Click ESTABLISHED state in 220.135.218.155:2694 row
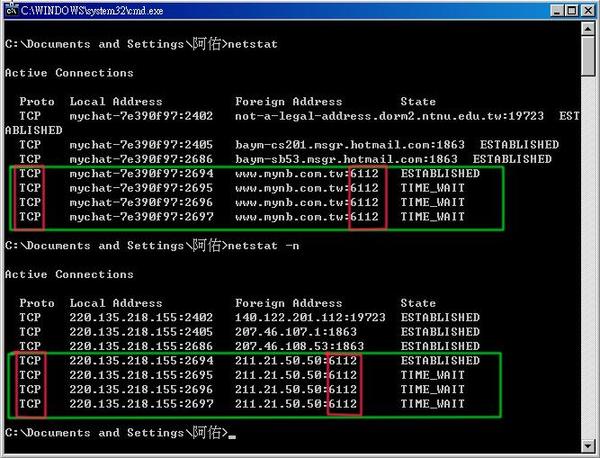 [x=440, y=361]
